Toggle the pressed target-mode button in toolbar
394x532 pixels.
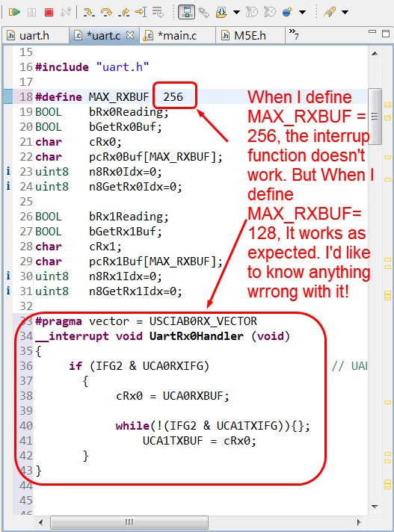pyautogui.click(x=187, y=13)
